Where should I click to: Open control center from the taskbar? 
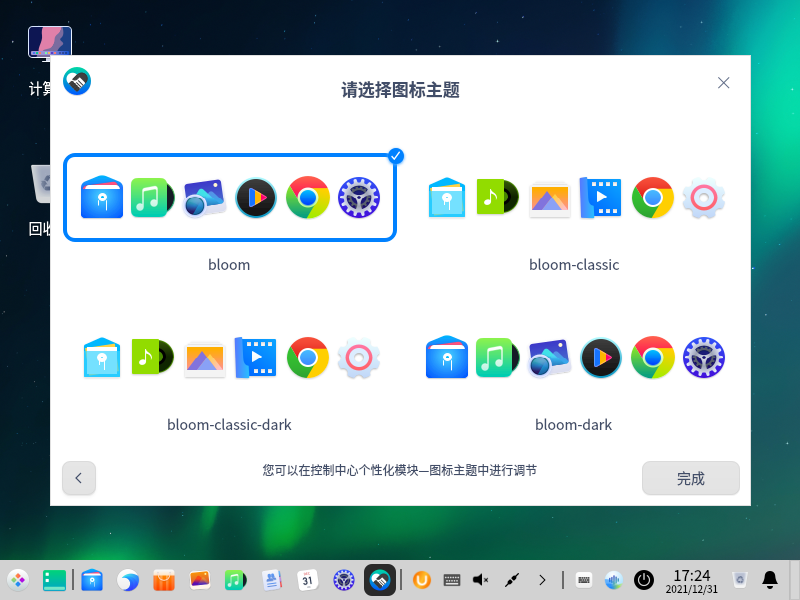(x=344, y=580)
